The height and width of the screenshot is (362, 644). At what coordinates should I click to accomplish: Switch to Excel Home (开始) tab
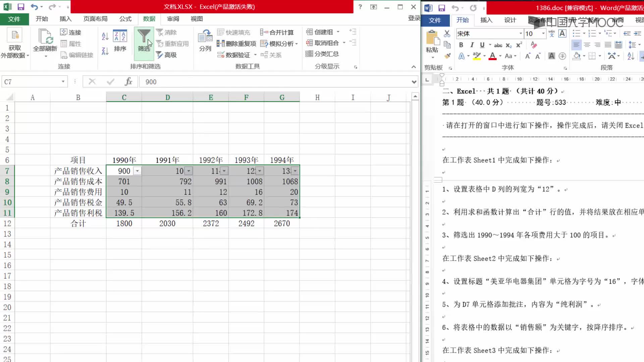coord(42,19)
